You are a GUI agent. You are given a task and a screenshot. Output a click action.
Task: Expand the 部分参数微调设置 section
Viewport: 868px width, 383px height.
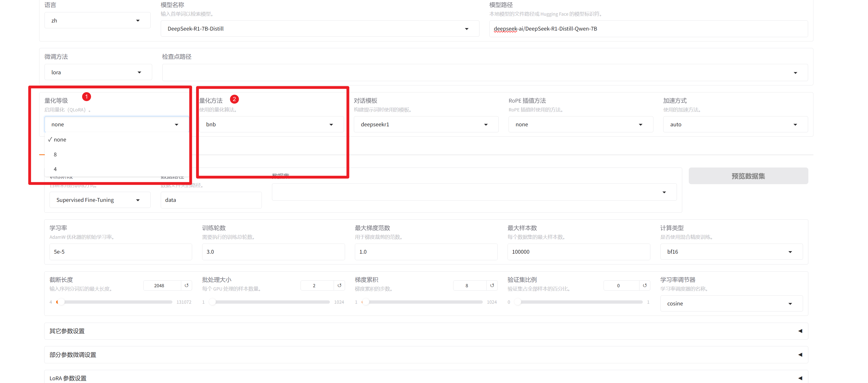point(800,354)
